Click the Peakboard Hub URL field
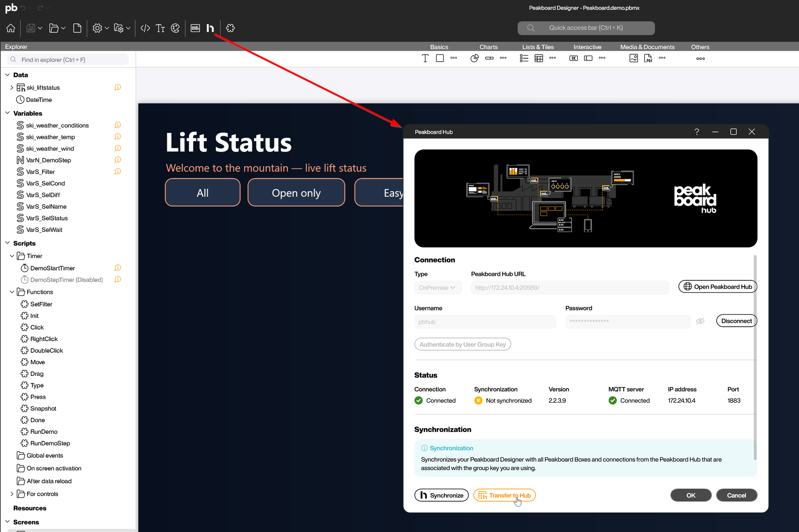The width and height of the screenshot is (799, 532). click(570, 288)
